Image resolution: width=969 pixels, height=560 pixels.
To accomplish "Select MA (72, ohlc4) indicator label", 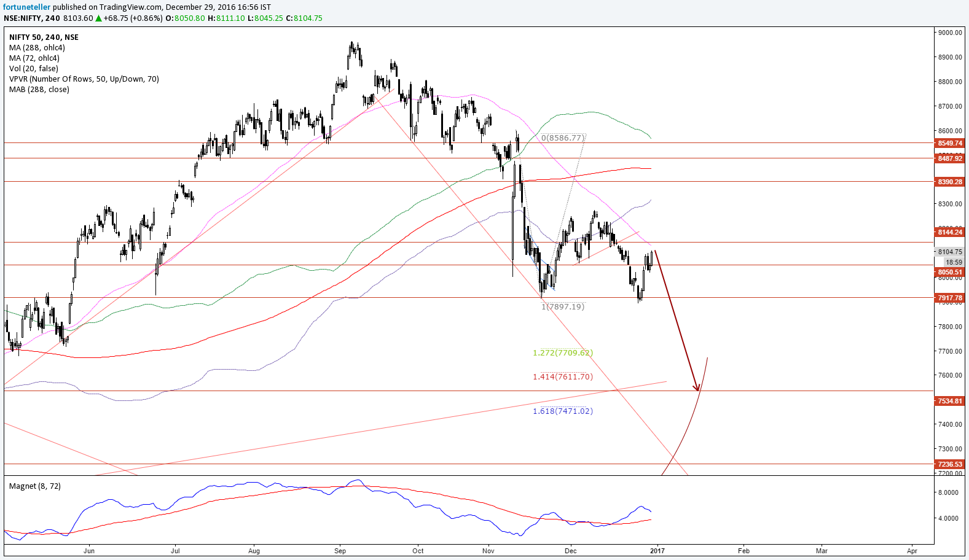I will (34, 58).
